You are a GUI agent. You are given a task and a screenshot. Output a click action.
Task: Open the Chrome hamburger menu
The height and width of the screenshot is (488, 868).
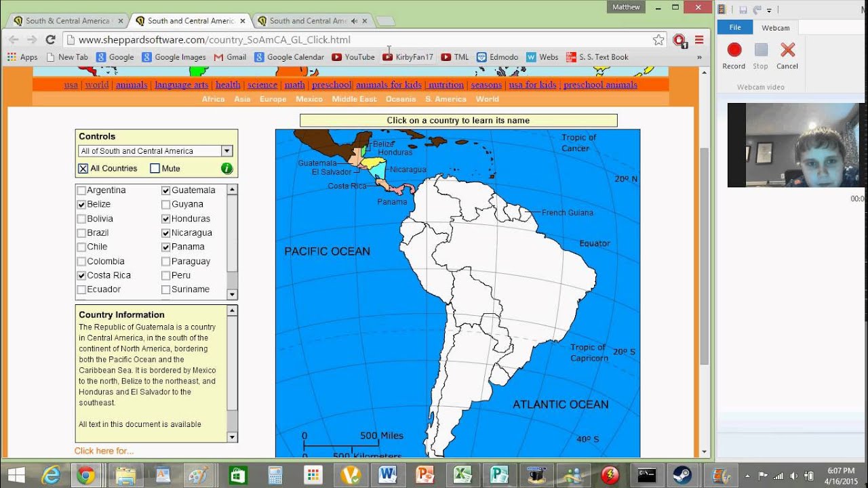pos(699,40)
